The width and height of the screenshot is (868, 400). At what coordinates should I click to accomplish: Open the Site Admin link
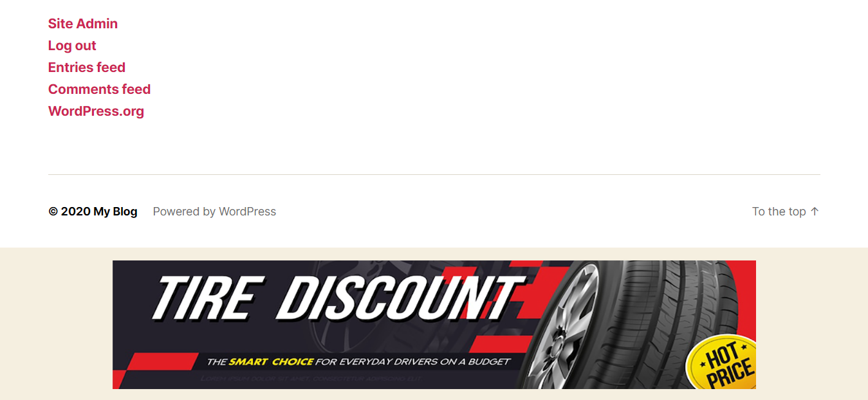click(x=82, y=24)
